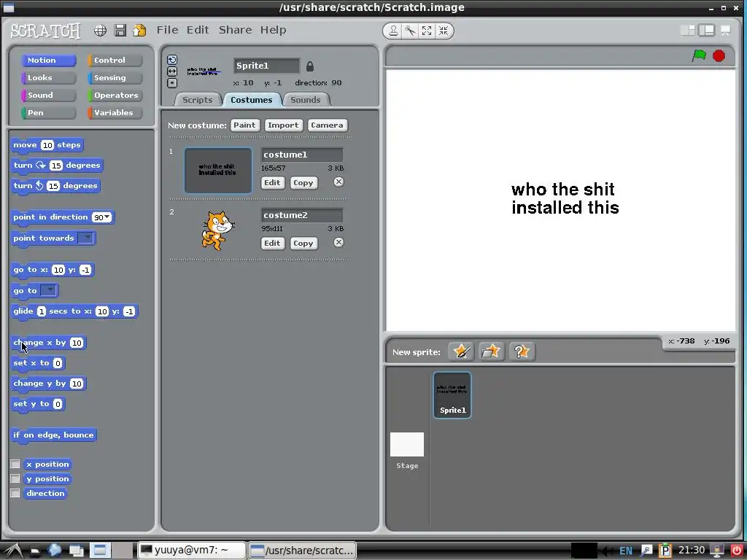747x560 pixels.
Task: Set rotation style to can rotate
Action: pyautogui.click(x=172, y=60)
